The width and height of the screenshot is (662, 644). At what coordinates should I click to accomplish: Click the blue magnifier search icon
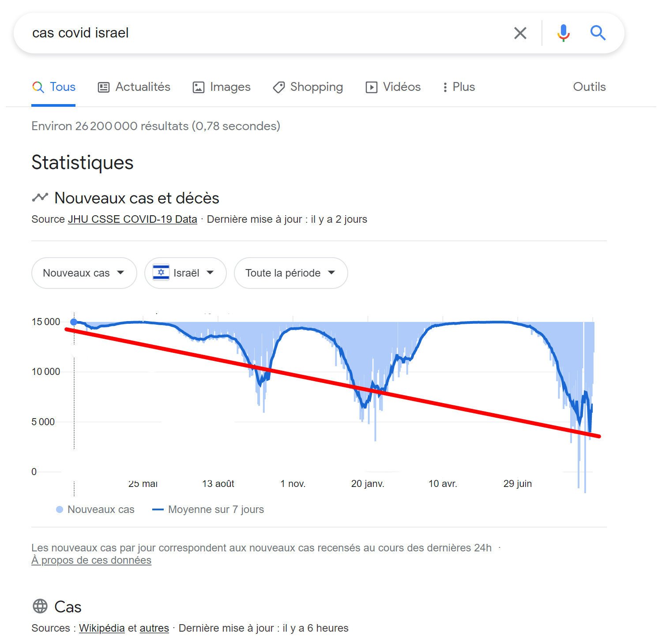(x=598, y=33)
